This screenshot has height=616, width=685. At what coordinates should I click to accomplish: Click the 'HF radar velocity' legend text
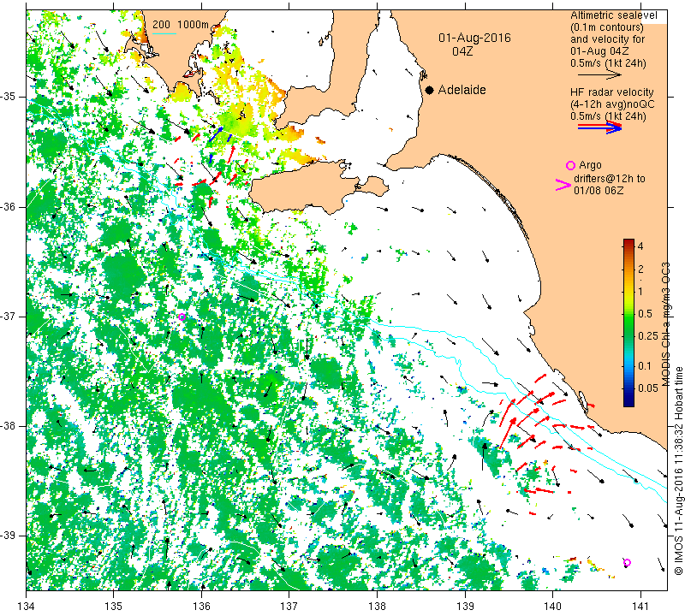coord(611,92)
